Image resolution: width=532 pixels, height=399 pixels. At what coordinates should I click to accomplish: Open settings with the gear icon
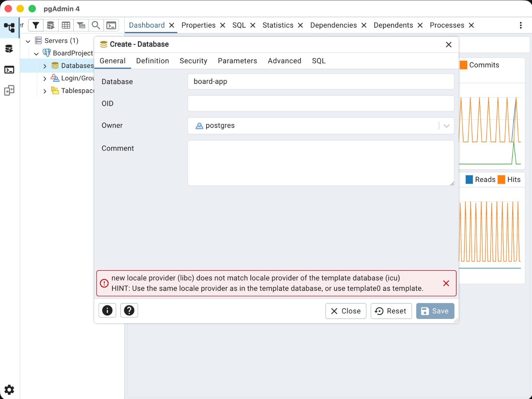click(9, 390)
